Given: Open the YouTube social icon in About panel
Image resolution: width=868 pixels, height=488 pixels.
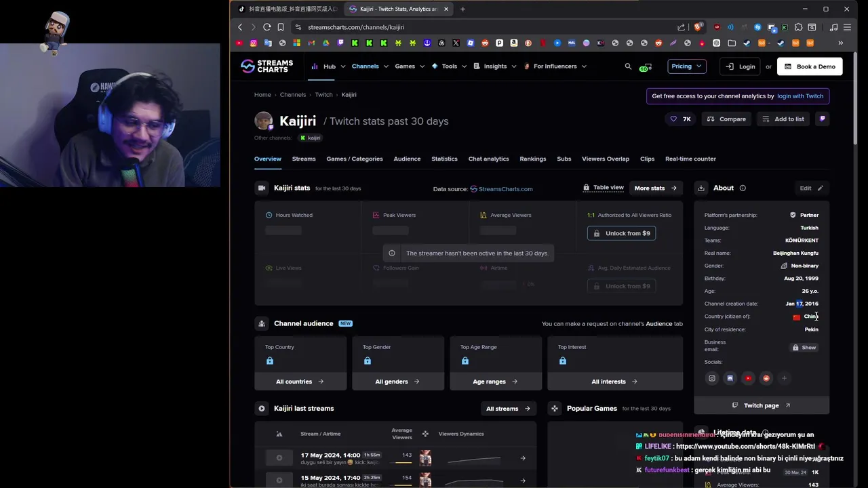Looking at the screenshot, I should [748, 378].
